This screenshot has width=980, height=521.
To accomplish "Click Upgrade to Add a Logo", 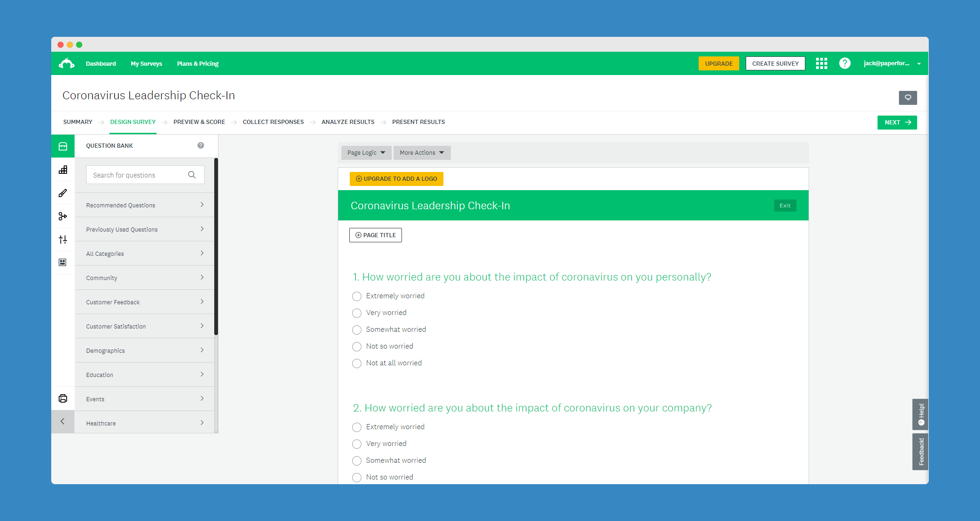I will (x=396, y=178).
